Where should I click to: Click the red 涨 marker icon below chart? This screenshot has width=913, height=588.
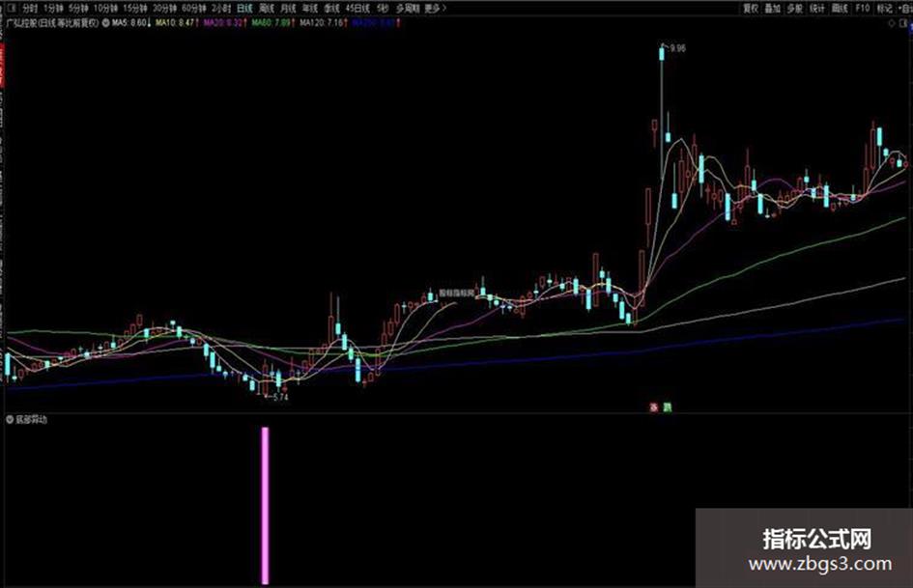click(653, 407)
